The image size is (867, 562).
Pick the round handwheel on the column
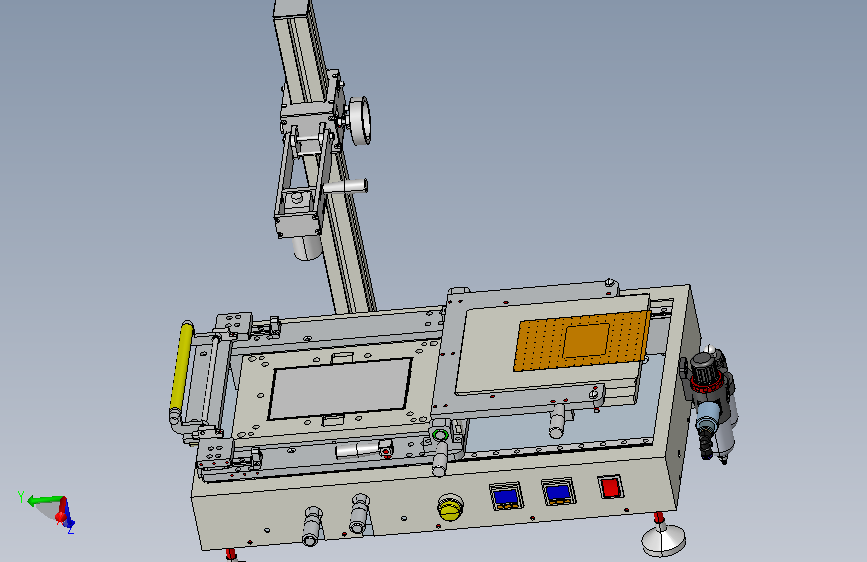tap(360, 121)
